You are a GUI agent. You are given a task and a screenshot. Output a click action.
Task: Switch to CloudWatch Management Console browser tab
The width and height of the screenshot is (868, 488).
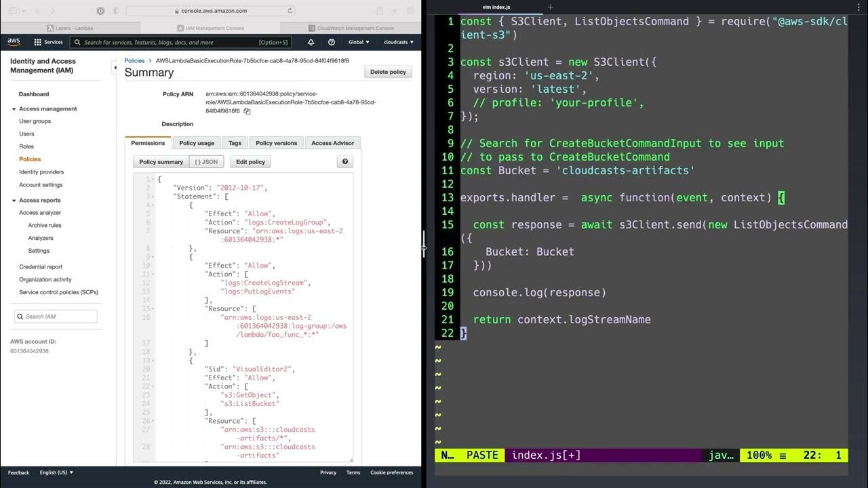pyautogui.click(x=351, y=28)
